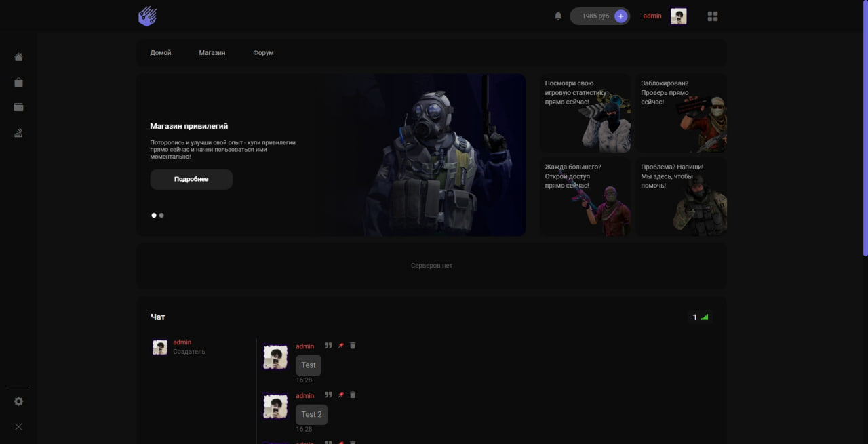This screenshot has height=444, width=868.
Task: Open the wallet icon in sidebar
Action: coord(18,107)
